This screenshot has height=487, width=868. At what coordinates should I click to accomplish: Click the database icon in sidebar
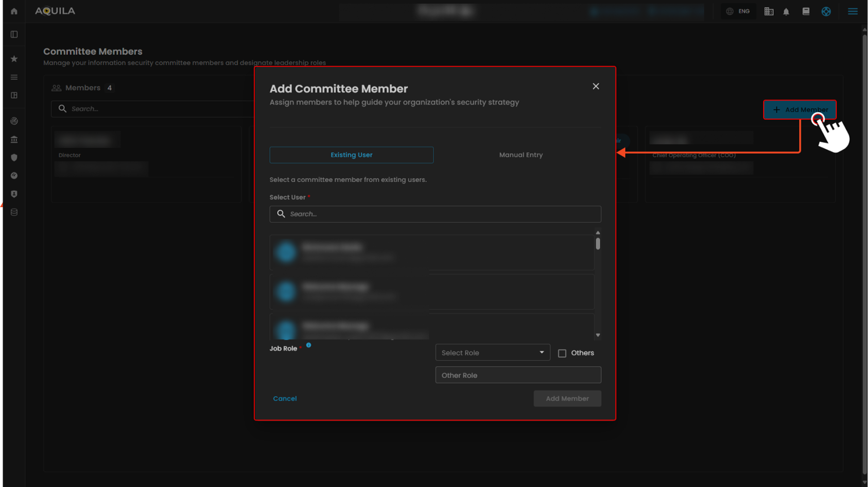point(14,212)
